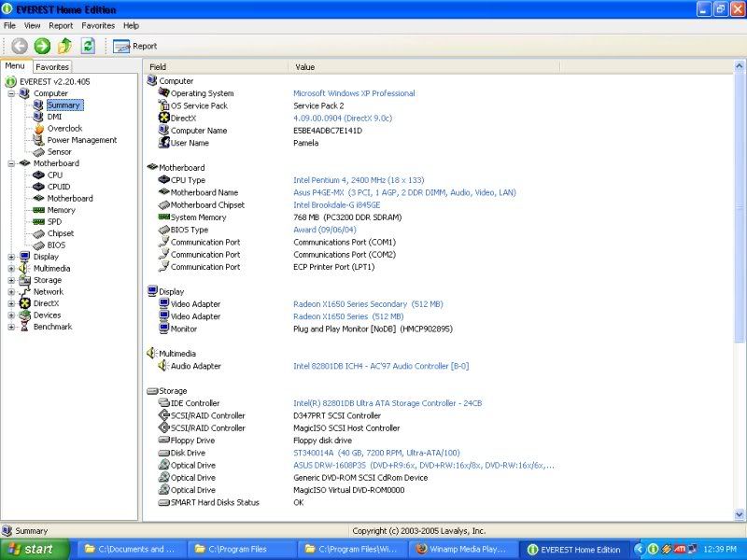This screenshot has height=560, width=747.
Task: Expand the Display tree node
Action: pyautogui.click(x=11, y=257)
